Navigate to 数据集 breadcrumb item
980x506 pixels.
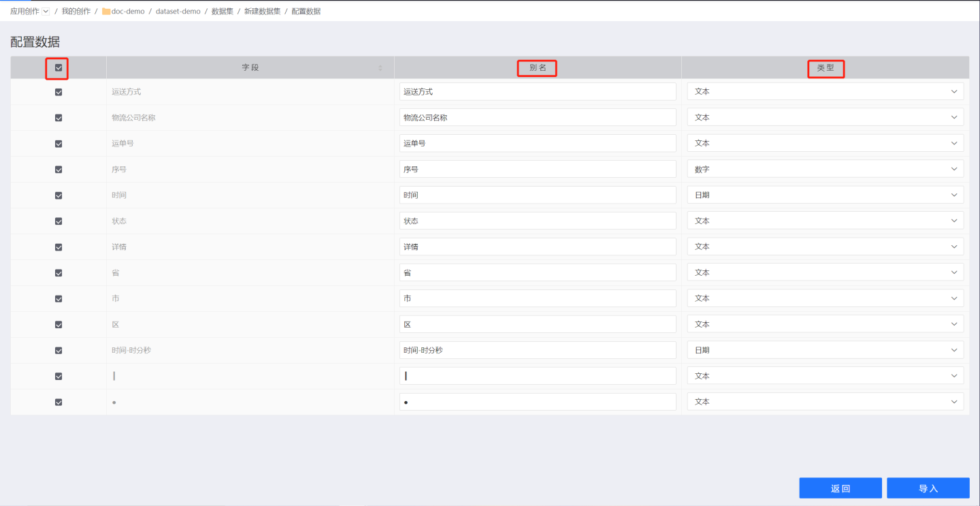222,12
